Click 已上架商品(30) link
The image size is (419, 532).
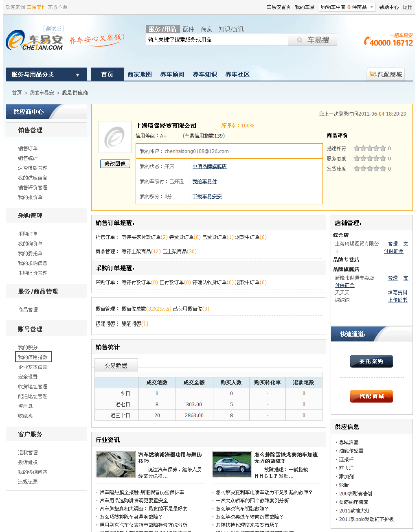(x=180, y=252)
